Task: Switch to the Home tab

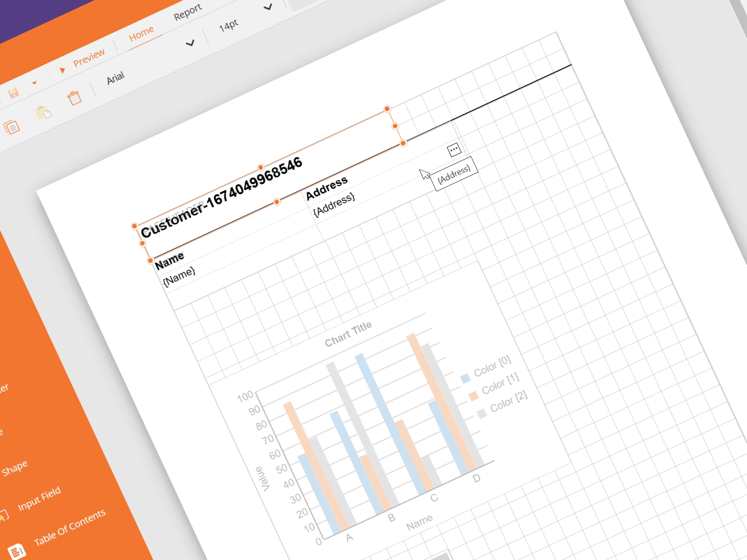Action: point(141,33)
